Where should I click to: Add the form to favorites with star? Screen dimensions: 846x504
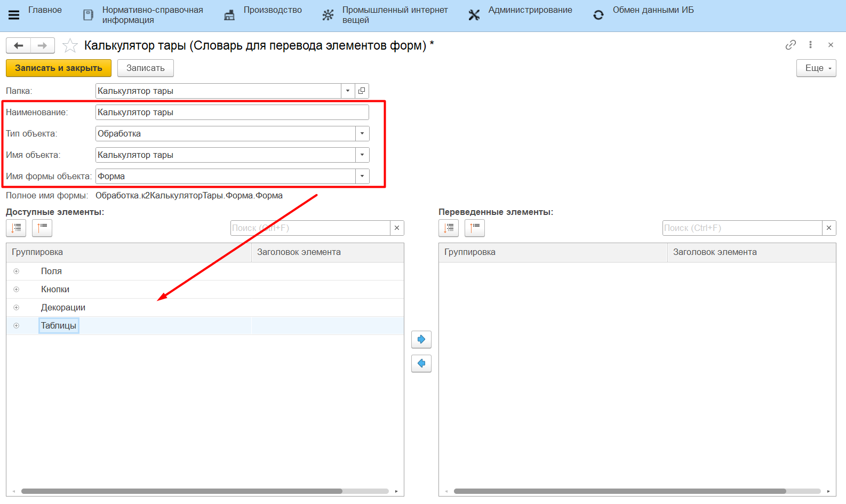click(x=70, y=46)
